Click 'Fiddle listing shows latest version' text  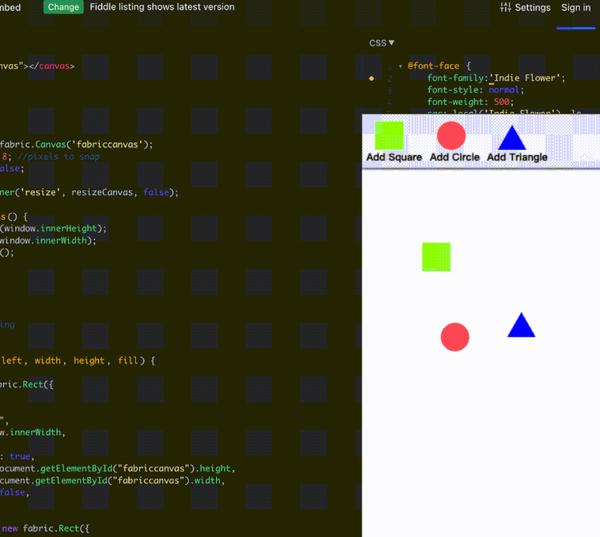pyautogui.click(x=162, y=7)
